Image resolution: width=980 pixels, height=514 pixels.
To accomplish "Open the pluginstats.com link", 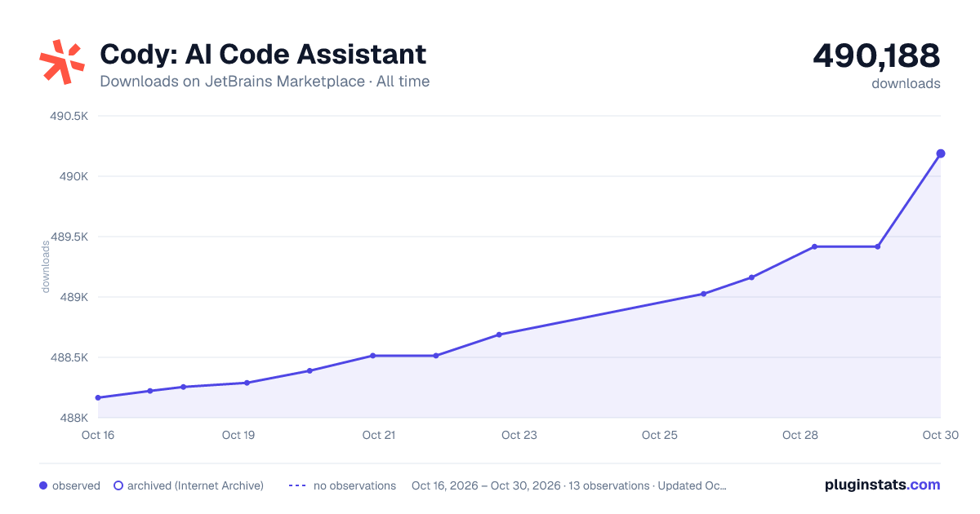I will point(882,485).
